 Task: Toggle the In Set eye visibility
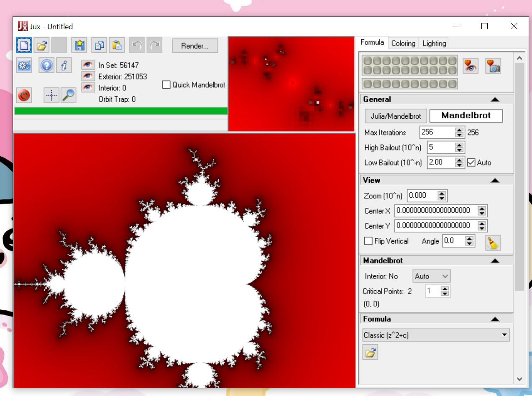point(87,65)
